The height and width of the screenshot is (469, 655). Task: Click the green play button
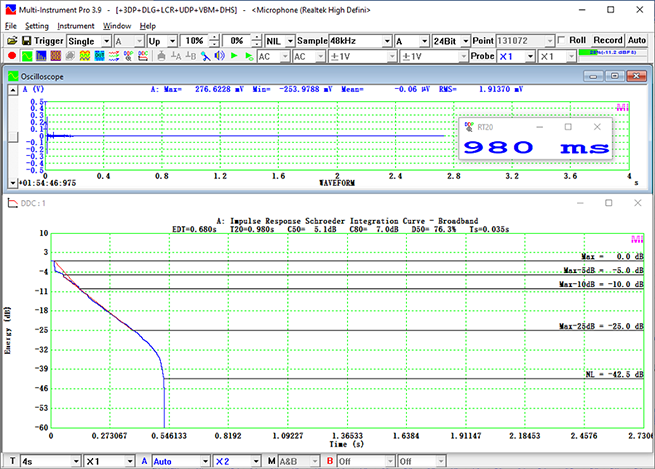(x=234, y=57)
